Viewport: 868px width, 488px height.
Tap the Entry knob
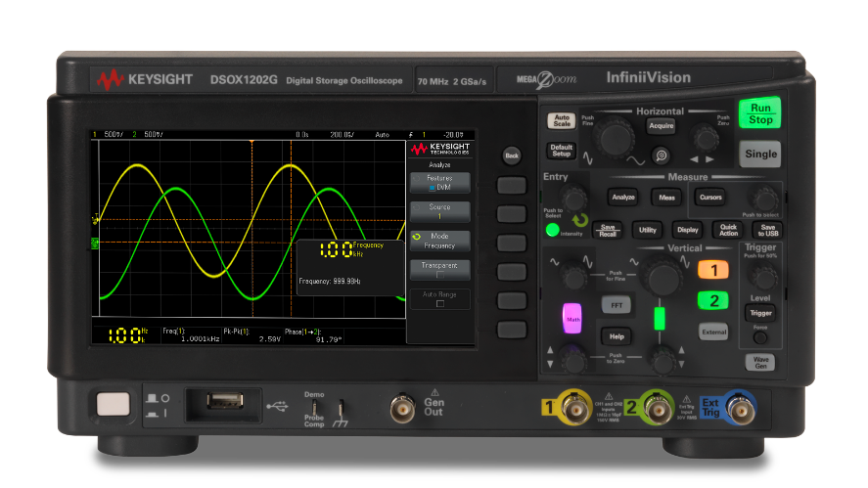click(574, 199)
